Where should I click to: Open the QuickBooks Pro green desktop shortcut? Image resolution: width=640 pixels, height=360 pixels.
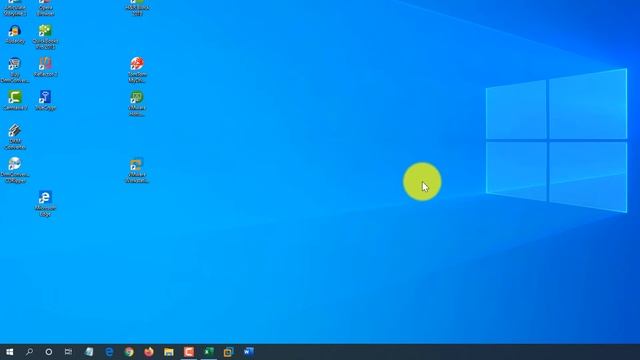tap(45, 37)
